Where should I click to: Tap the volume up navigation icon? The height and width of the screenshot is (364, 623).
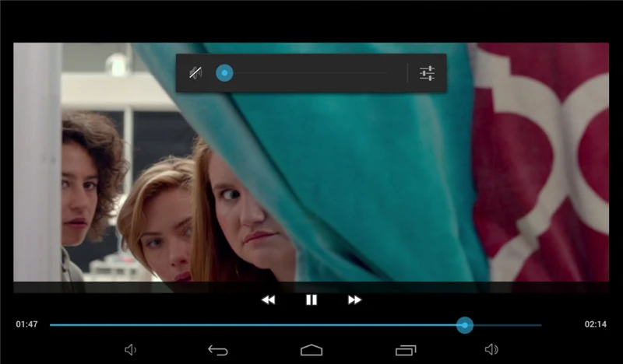click(x=492, y=349)
